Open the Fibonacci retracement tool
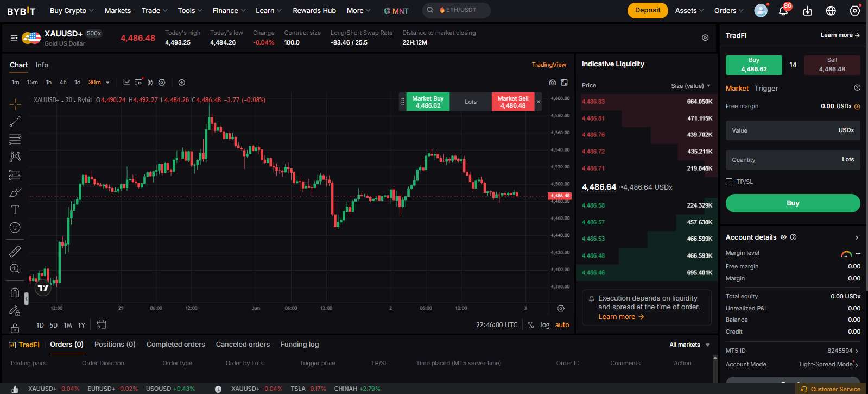The height and width of the screenshot is (394, 868). (15, 139)
